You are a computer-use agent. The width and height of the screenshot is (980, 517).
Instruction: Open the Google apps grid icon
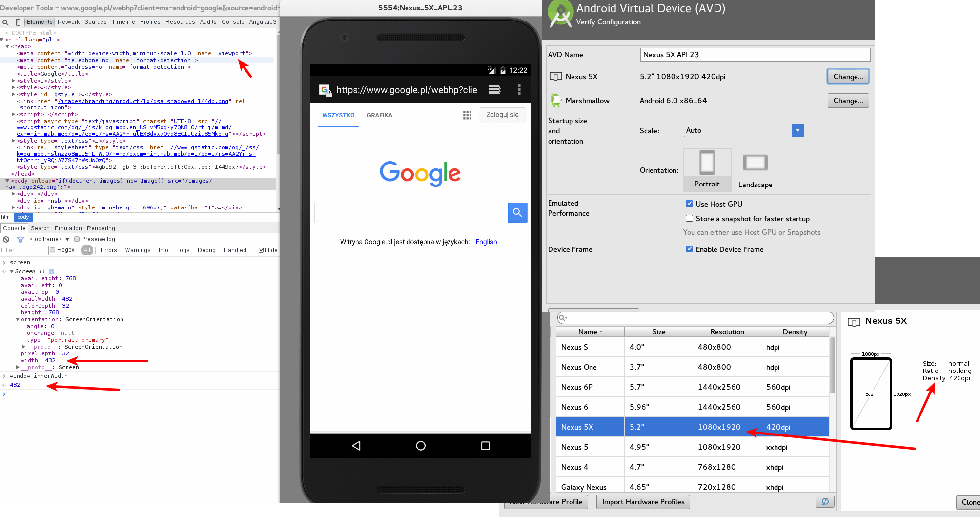tap(467, 115)
